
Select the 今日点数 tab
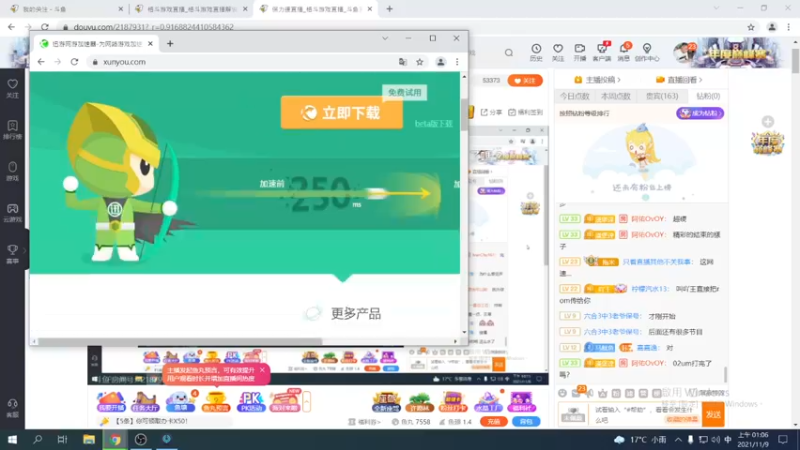pos(574,96)
